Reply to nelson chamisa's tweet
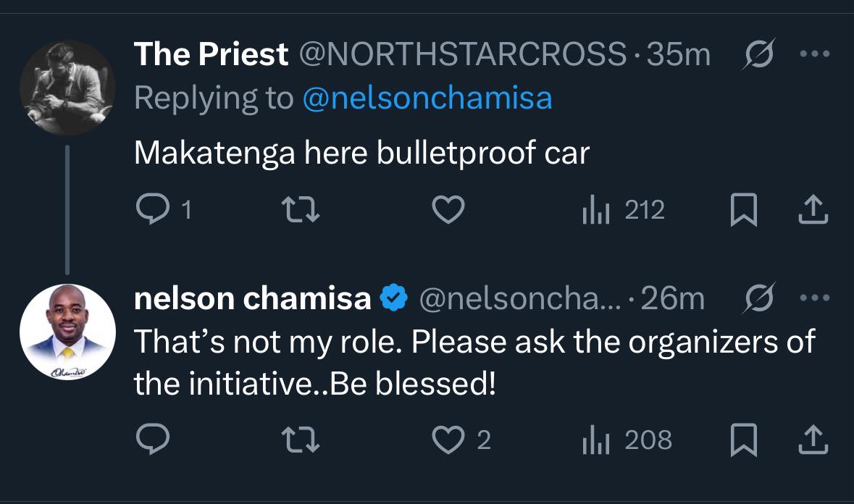 (152, 440)
